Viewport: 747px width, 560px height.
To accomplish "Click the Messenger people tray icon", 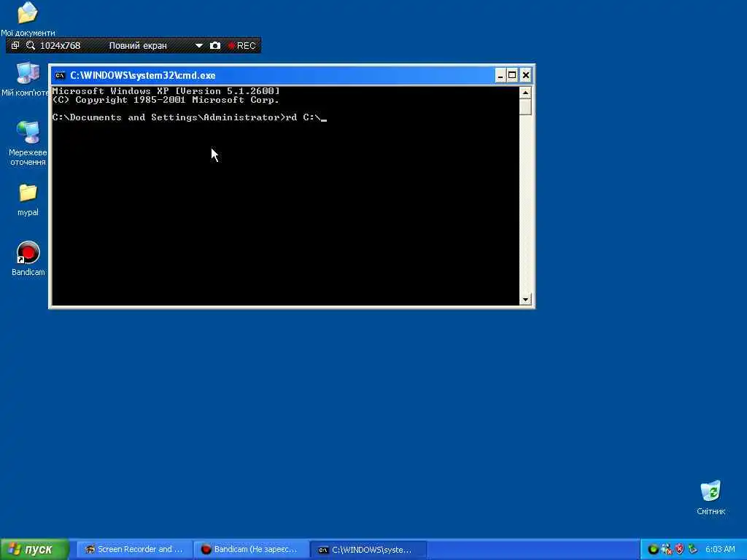I will click(x=667, y=550).
